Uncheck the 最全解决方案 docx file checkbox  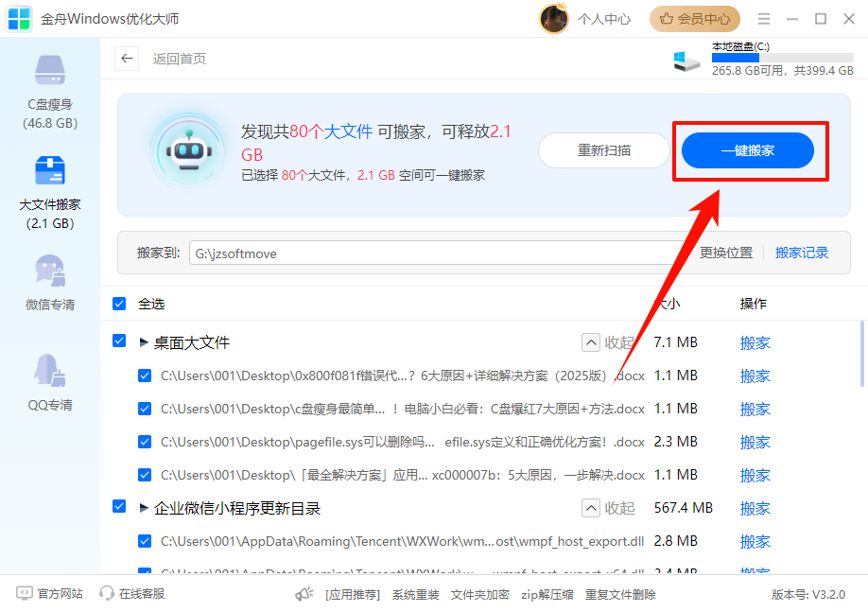pos(145,475)
